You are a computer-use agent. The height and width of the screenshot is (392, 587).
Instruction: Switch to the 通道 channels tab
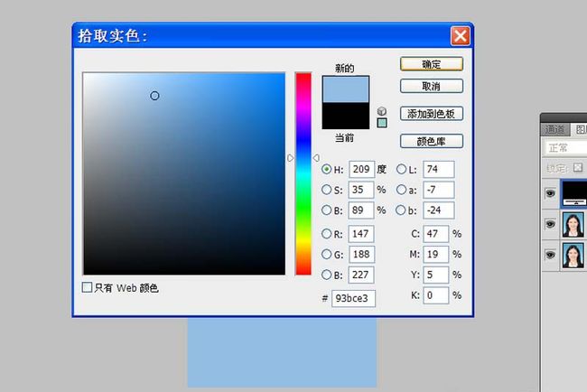(x=554, y=129)
